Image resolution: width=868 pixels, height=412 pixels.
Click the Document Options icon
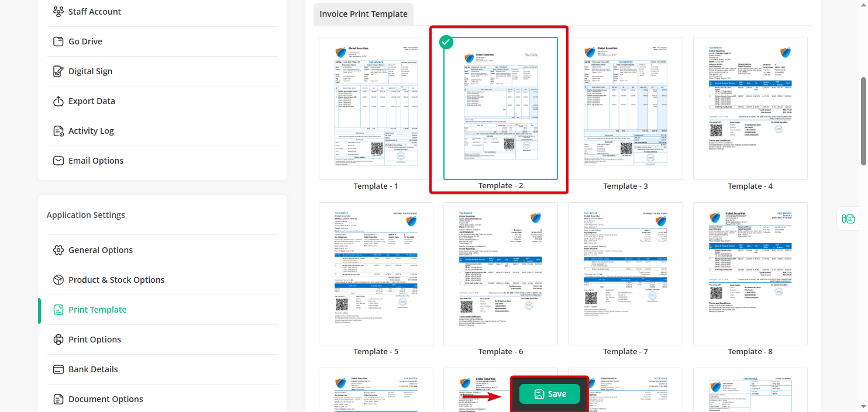(x=58, y=399)
